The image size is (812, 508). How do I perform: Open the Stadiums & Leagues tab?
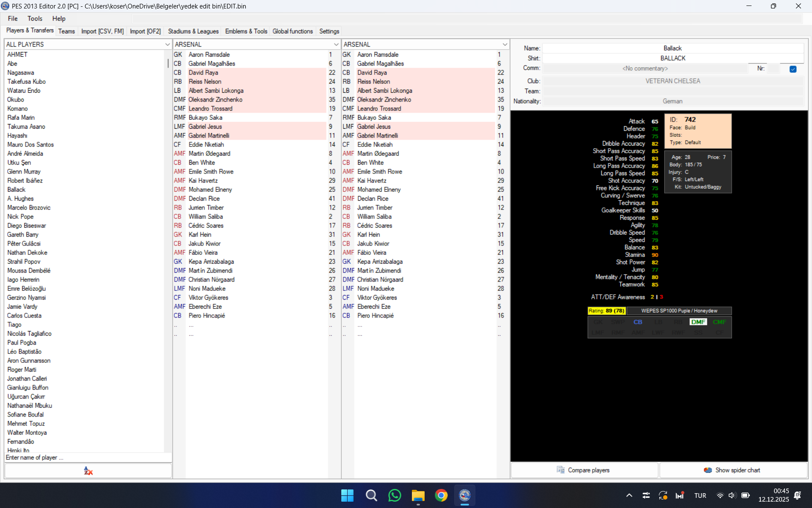[x=193, y=31]
